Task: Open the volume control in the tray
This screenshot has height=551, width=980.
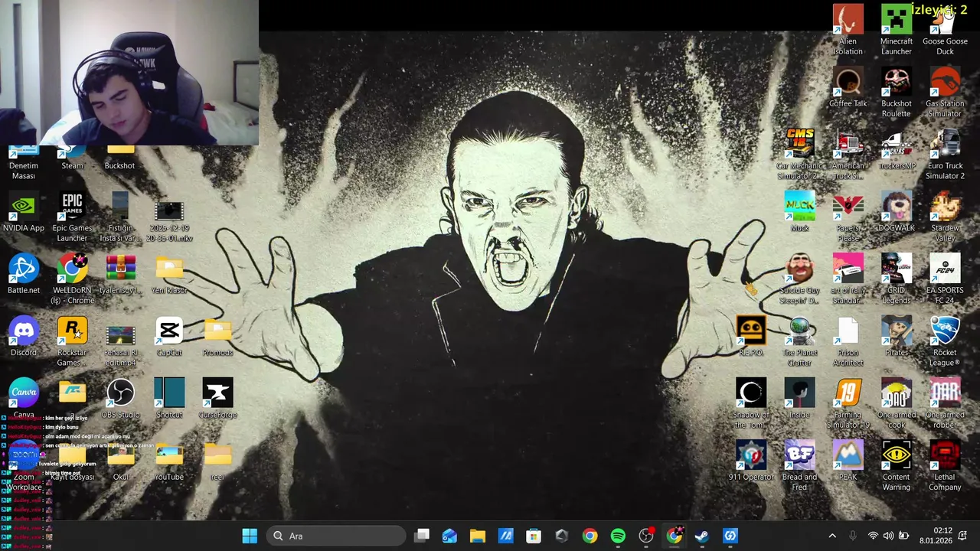Action: [888, 536]
